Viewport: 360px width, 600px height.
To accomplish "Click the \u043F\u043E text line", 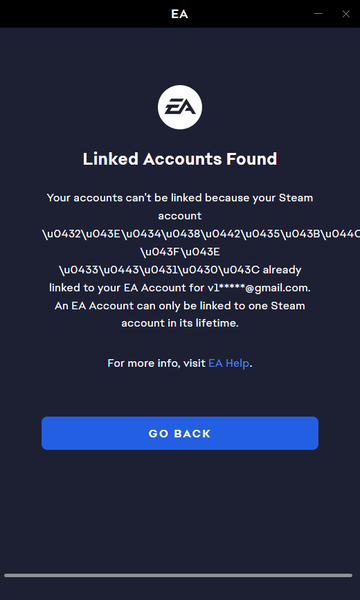I will [180, 252].
